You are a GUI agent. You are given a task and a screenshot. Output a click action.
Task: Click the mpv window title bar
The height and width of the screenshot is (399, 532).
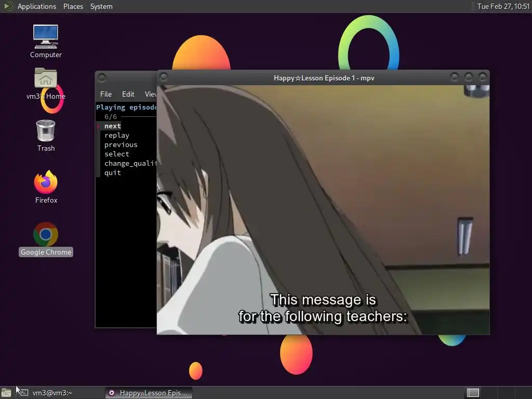click(x=324, y=78)
